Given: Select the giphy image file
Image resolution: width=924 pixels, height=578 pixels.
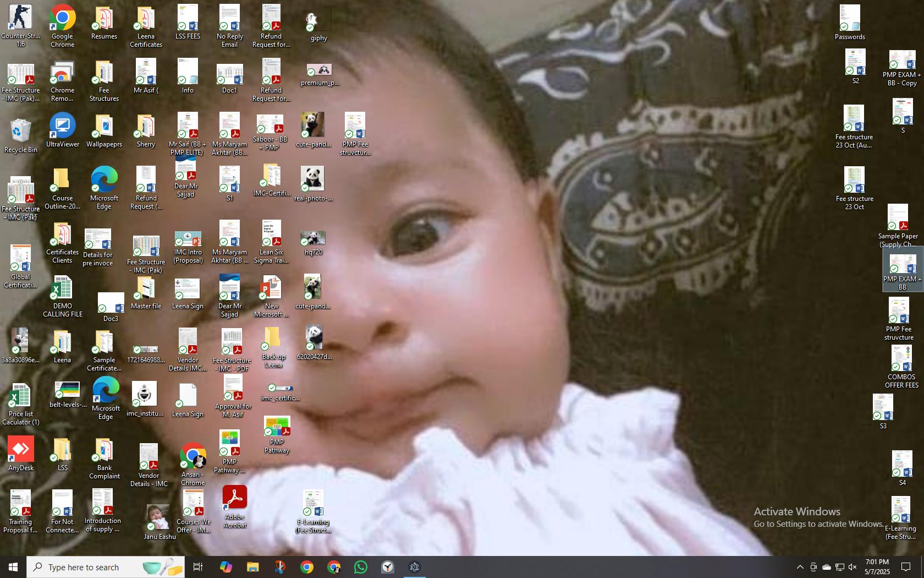Looking at the screenshot, I should pyautogui.click(x=318, y=25).
